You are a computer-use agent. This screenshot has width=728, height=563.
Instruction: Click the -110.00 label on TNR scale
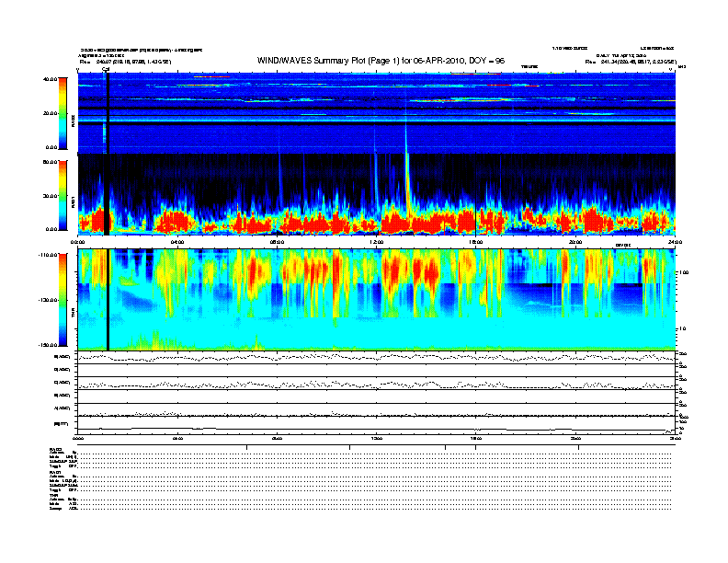coord(48,255)
